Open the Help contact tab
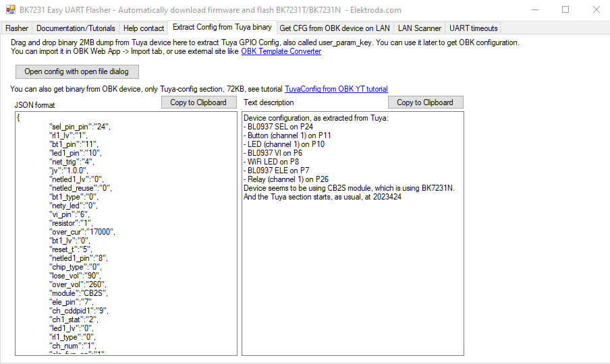This screenshot has width=610, height=364. pyautogui.click(x=144, y=28)
